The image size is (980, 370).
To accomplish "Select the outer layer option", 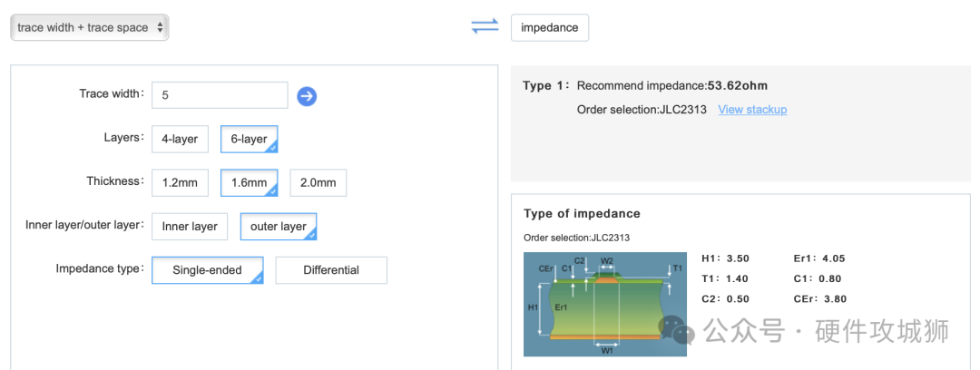I will [x=278, y=226].
